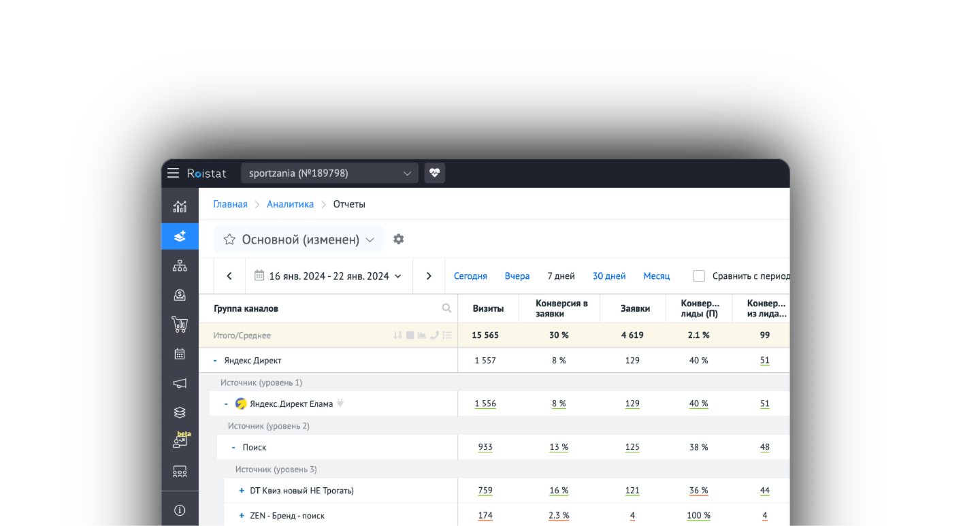Enable the Сравнить с периодом checkbox

(x=699, y=276)
